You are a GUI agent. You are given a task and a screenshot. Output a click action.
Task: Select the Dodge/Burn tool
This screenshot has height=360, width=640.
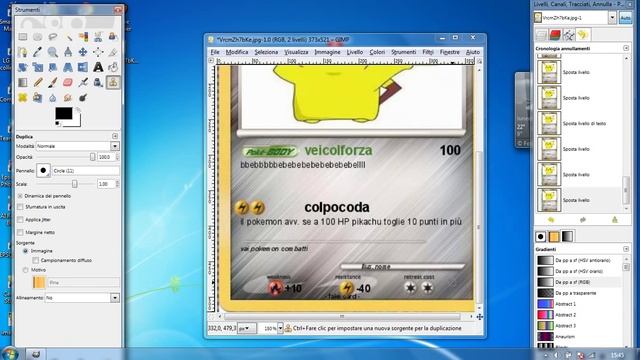click(83, 98)
